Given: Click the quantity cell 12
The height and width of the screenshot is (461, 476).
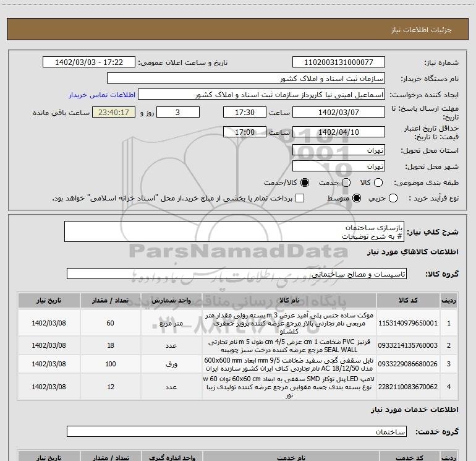Looking at the screenshot, I should 111,387.
